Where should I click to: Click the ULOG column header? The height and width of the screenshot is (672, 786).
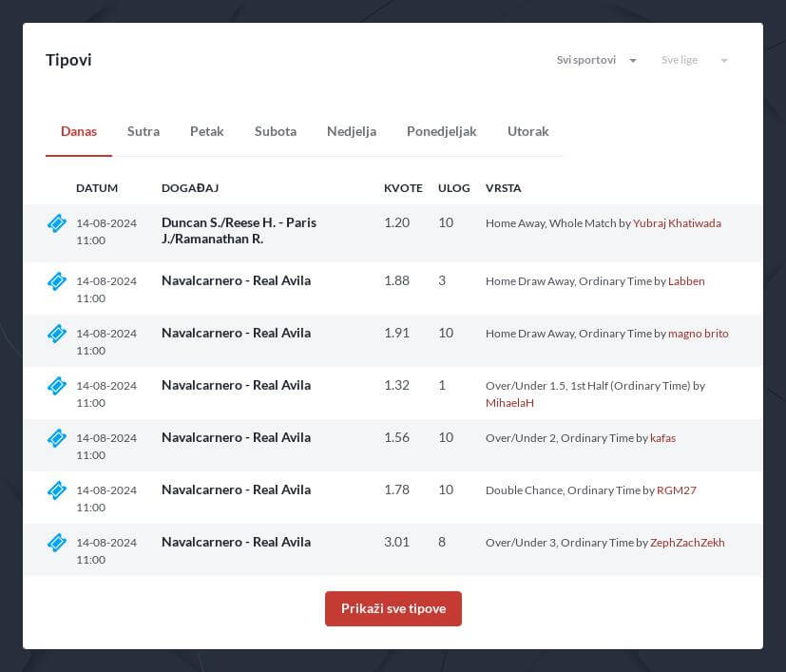[x=453, y=188]
